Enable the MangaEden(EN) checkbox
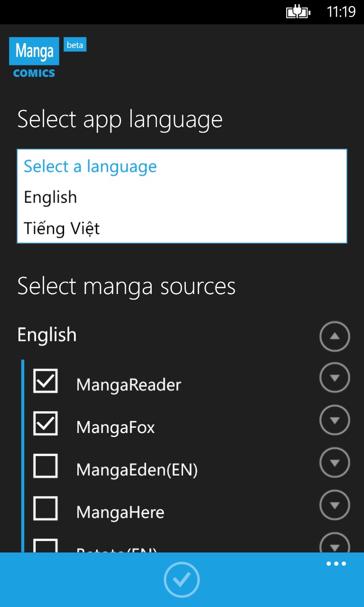This screenshot has width=364, height=607. point(45,466)
